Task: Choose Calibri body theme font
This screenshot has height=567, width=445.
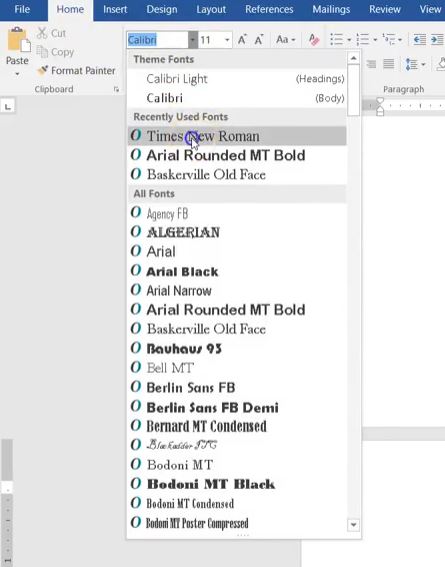Action: [237, 98]
